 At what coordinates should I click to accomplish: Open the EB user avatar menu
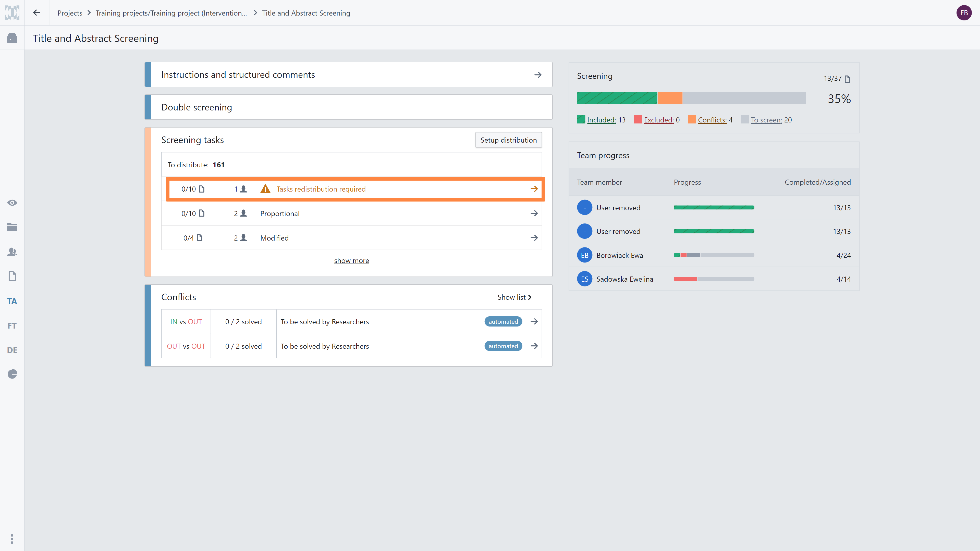pos(964,13)
